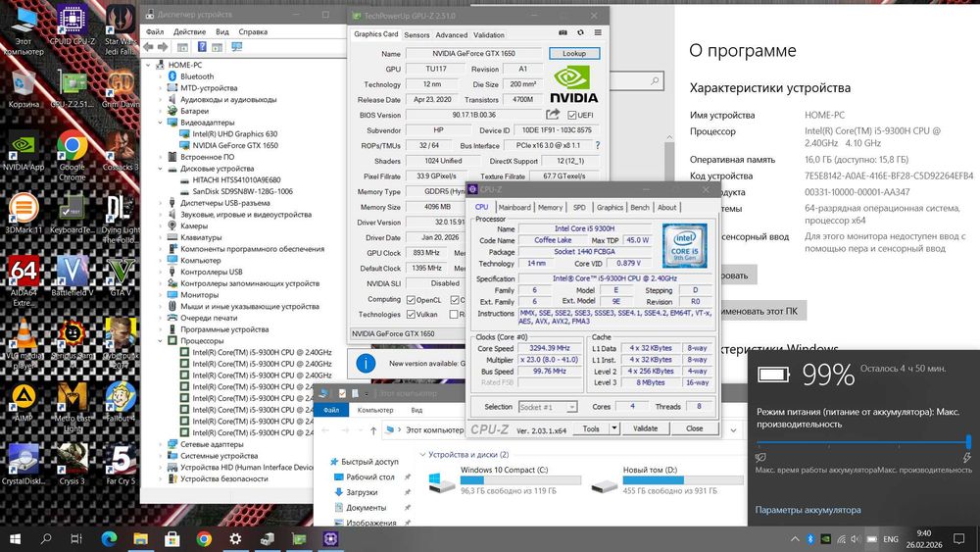The height and width of the screenshot is (552, 980).
Task: Toggle the Vulkan checkbox in GPU-Z
Action: pyautogui.click(x=411, y=315)
